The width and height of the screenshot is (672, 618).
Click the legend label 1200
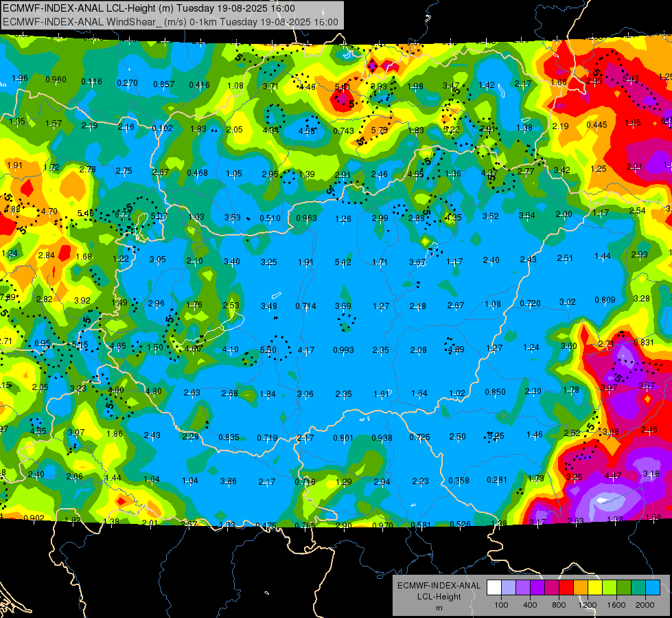[587, 605]
